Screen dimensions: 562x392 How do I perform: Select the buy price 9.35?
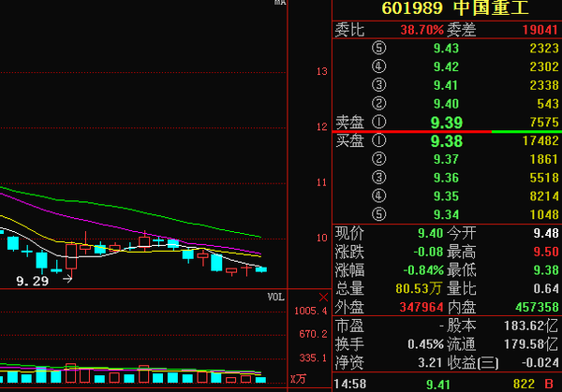(446, 196)
